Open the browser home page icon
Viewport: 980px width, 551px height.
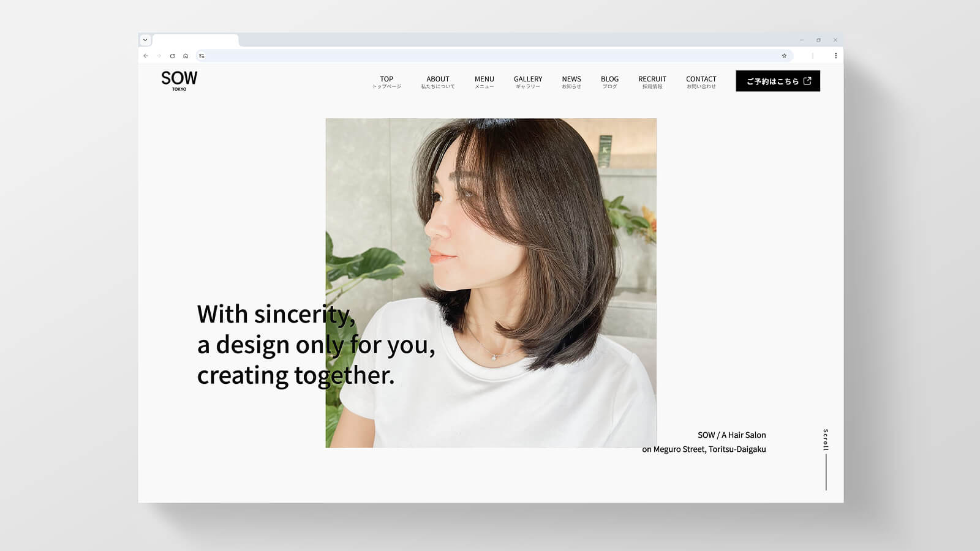(186, 56)
